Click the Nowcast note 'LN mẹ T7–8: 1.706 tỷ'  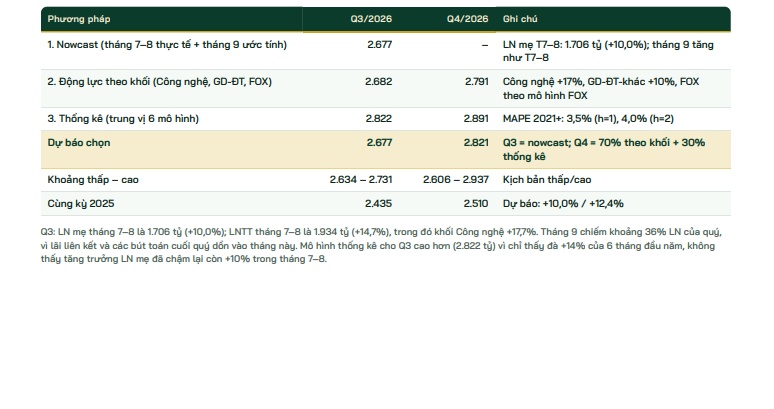click(x=608, y=51)
